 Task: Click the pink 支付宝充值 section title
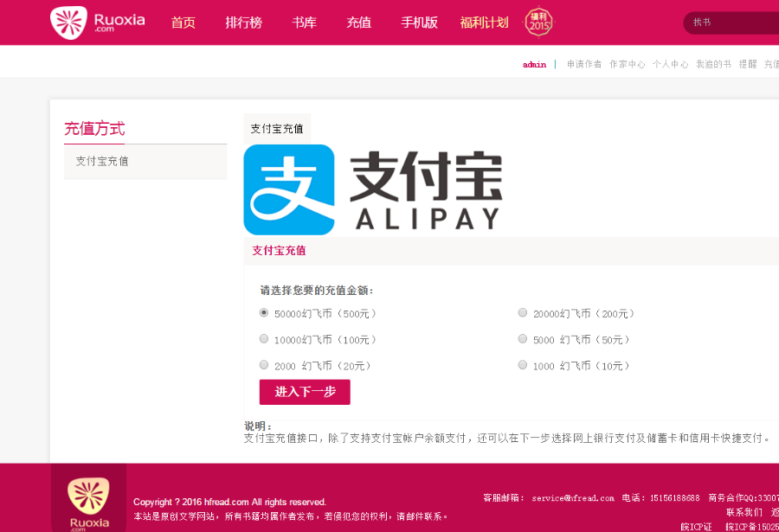pos(279,250)
